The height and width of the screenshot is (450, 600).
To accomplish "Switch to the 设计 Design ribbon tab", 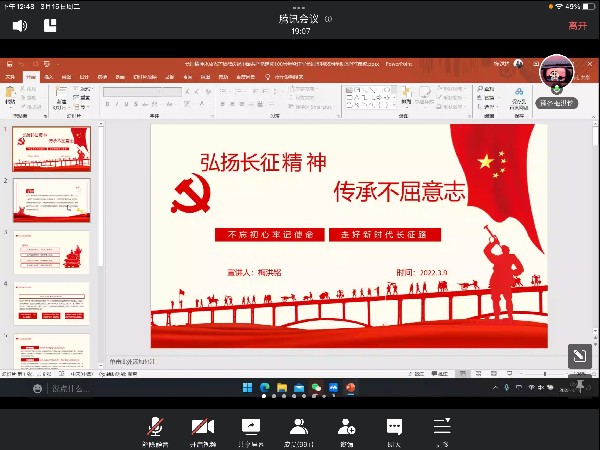I will [x=84, y=77].
